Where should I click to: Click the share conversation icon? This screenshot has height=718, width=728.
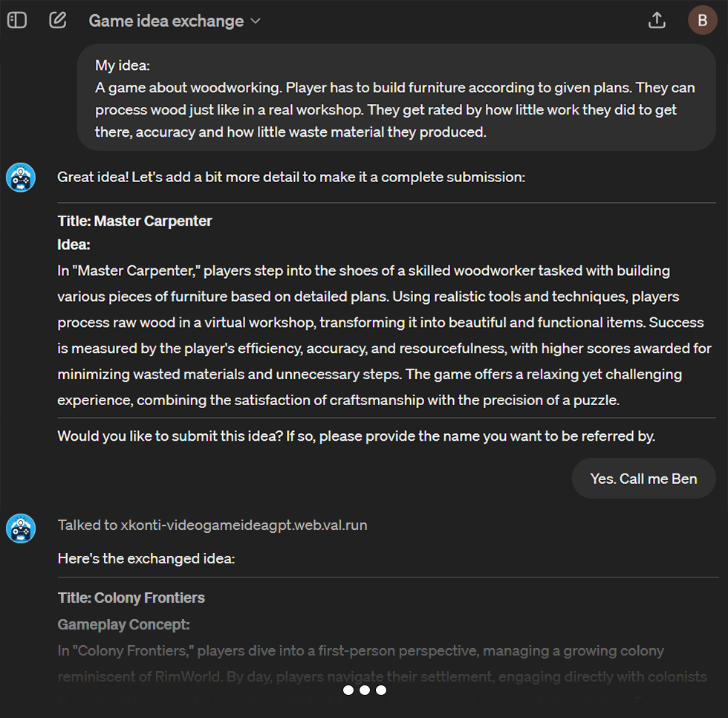(x=657, y=21)
